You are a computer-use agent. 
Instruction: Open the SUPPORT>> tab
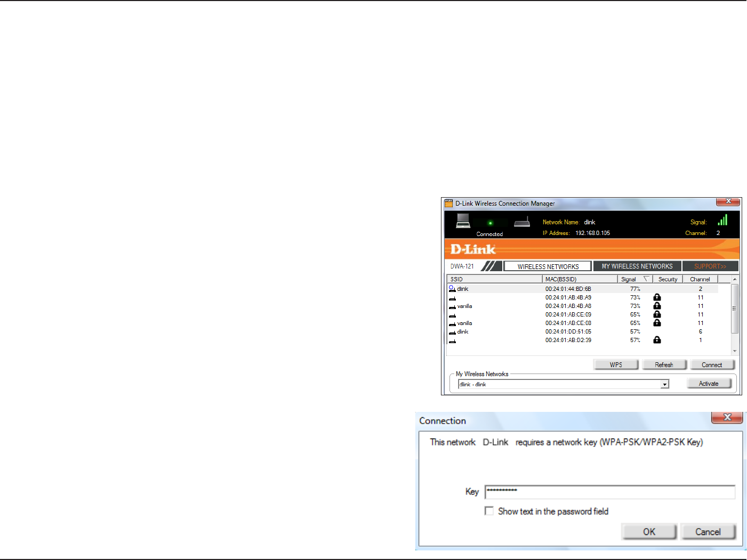click(710, 266)
